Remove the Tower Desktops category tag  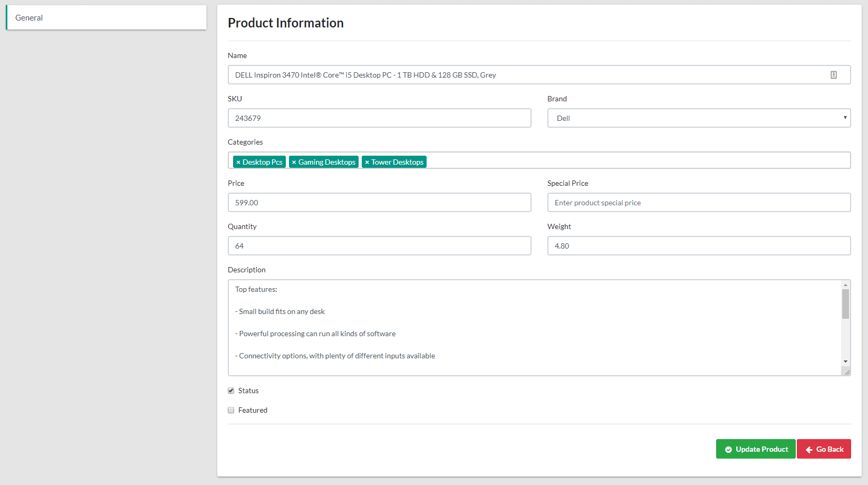point(367,162)
